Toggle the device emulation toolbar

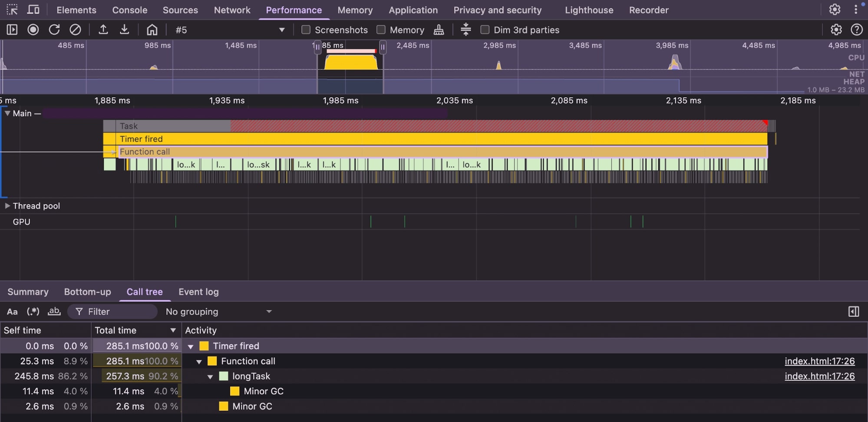tap(33, 10)
